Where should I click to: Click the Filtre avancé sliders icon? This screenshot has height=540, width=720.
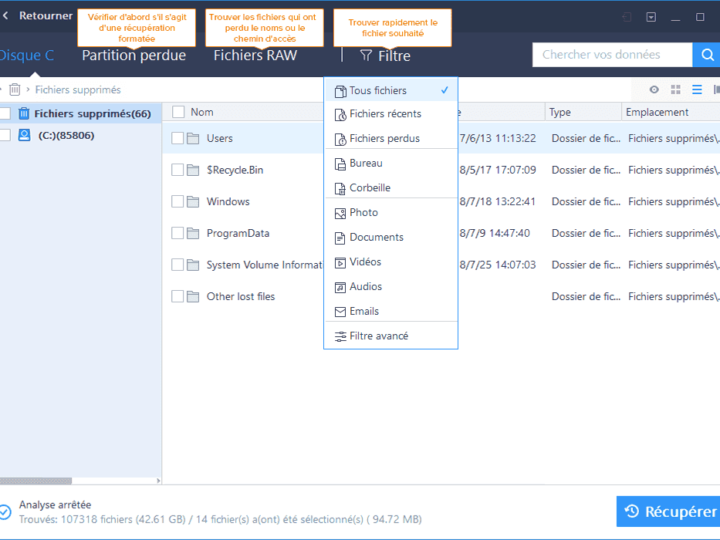pos(340,337)
